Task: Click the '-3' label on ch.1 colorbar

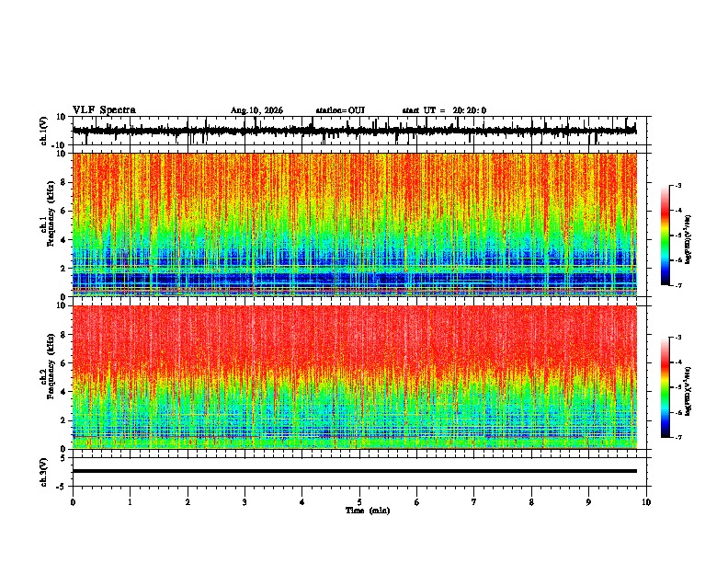Action: point(677,186)
